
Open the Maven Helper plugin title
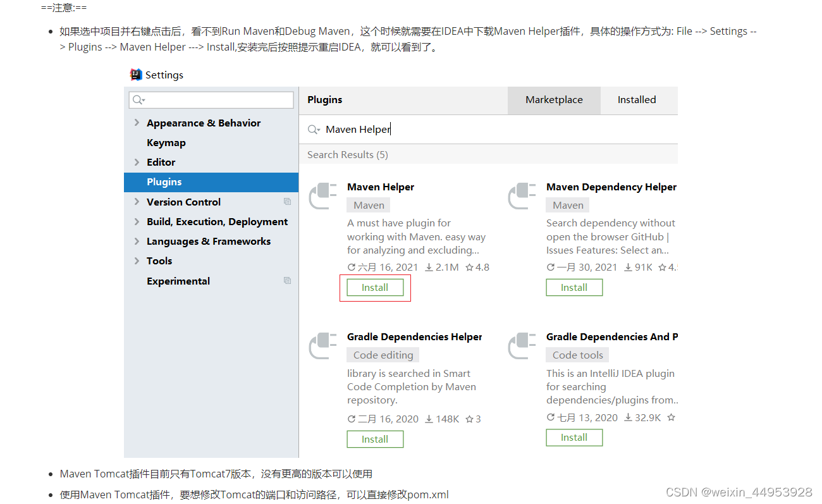(381, 187)
